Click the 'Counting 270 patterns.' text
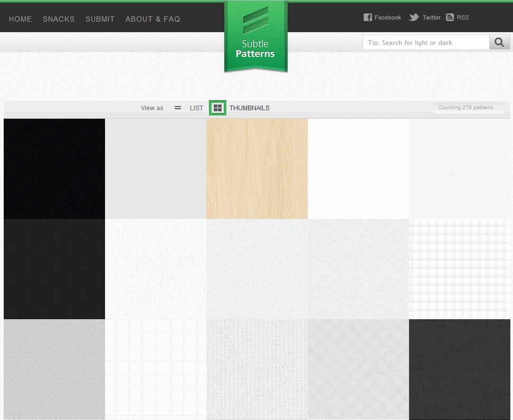Screen dimensions: 513x420 point(466,107)
